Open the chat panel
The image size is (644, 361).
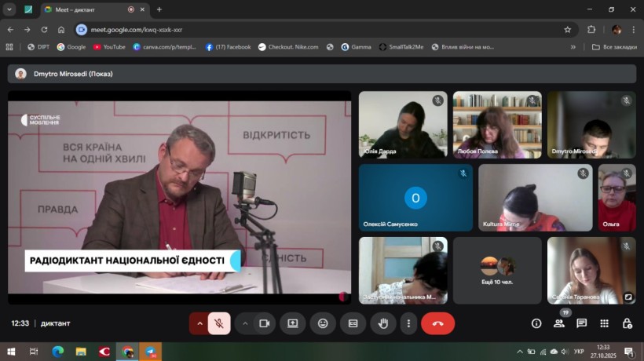point(582,323)
